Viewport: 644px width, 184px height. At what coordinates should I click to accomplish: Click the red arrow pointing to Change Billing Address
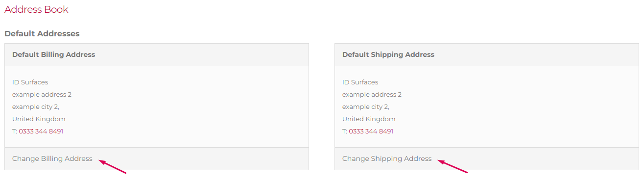(x=113, y=166)
